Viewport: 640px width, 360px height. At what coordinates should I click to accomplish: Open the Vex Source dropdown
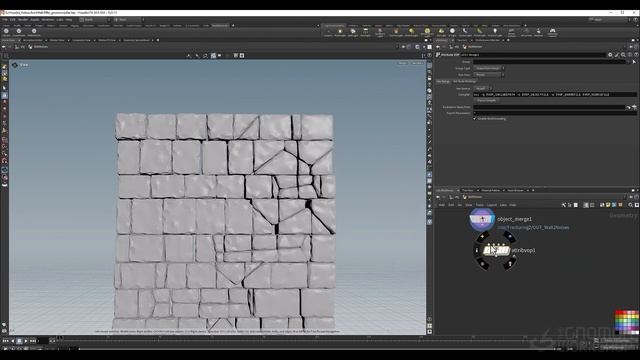tap(483, 88)
